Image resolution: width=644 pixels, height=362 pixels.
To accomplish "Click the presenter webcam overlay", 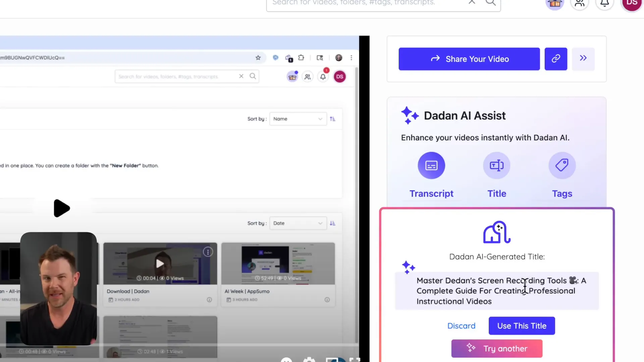I will coord(59,289).
